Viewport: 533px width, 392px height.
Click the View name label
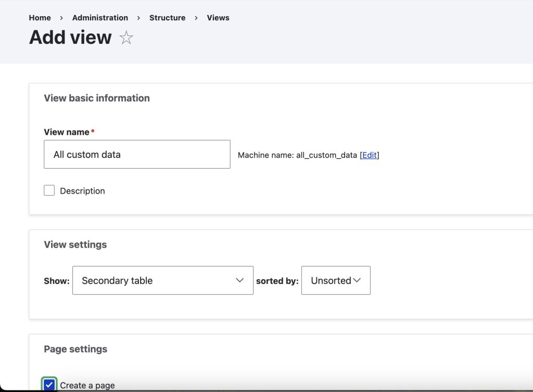[x=67, y=132]
